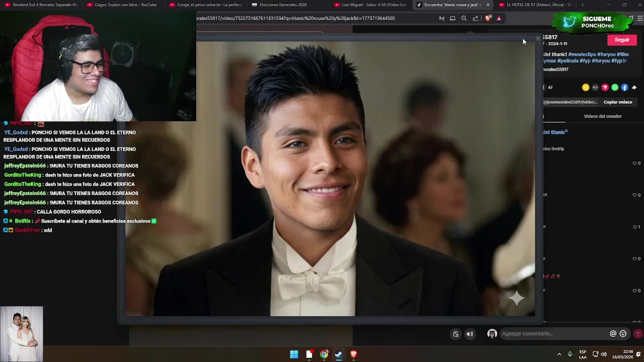Viewport: 644px width, 362px height.
Task: Share via WhatsApp icon
Action: [614, 87]
